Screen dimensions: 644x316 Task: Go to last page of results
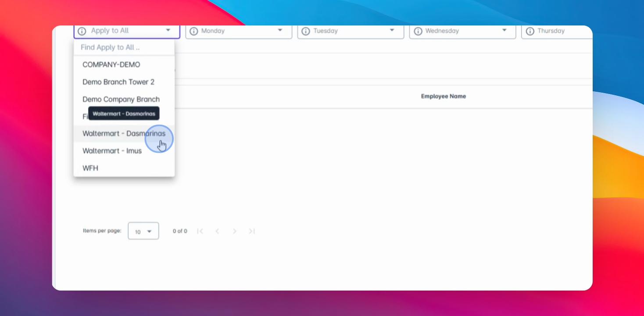click(252, 231)
